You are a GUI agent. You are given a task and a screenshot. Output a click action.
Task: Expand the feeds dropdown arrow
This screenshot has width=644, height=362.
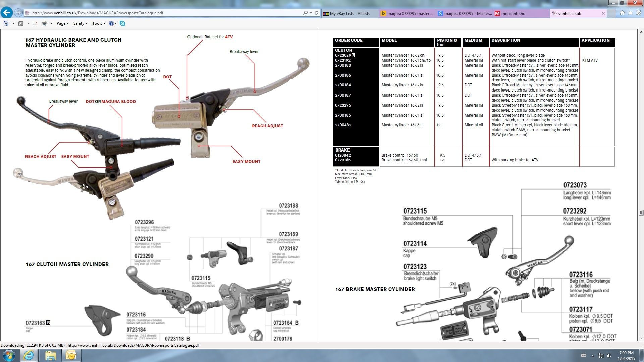click(x=28, y=23)
